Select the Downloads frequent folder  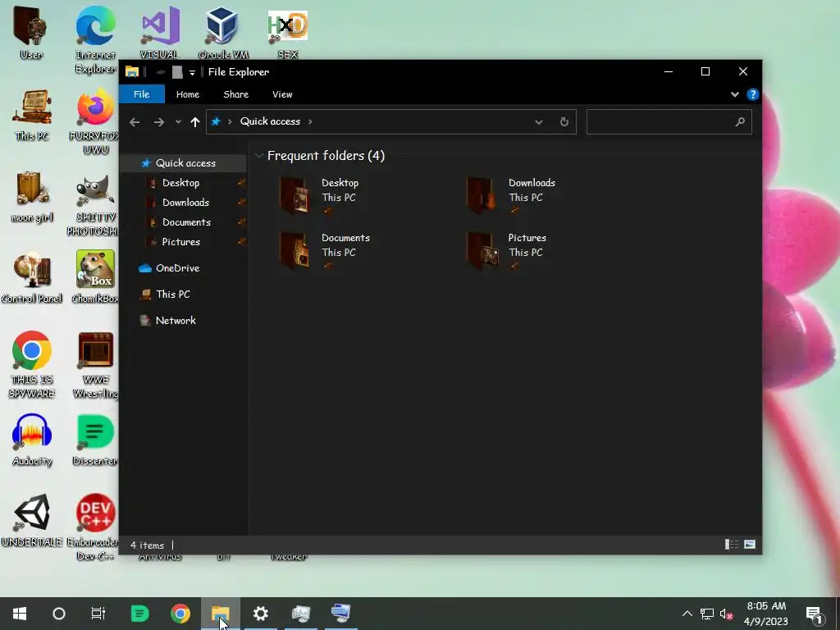point(510,196)
